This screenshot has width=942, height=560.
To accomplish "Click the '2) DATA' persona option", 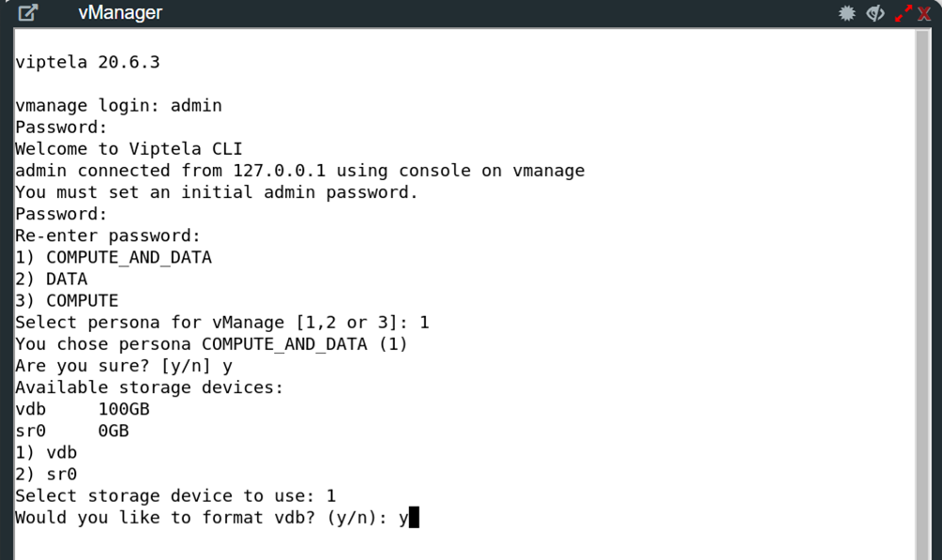I will (x=52, y=279).
